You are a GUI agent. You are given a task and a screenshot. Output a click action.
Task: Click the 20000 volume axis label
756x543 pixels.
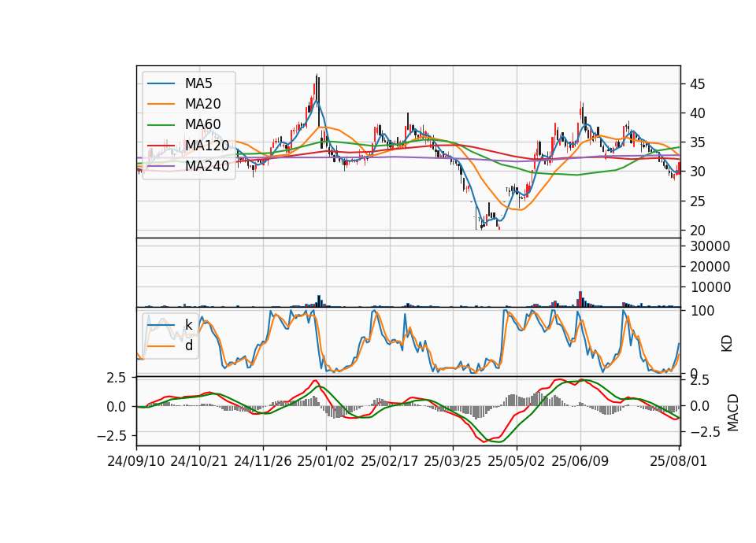coord(710,267)
